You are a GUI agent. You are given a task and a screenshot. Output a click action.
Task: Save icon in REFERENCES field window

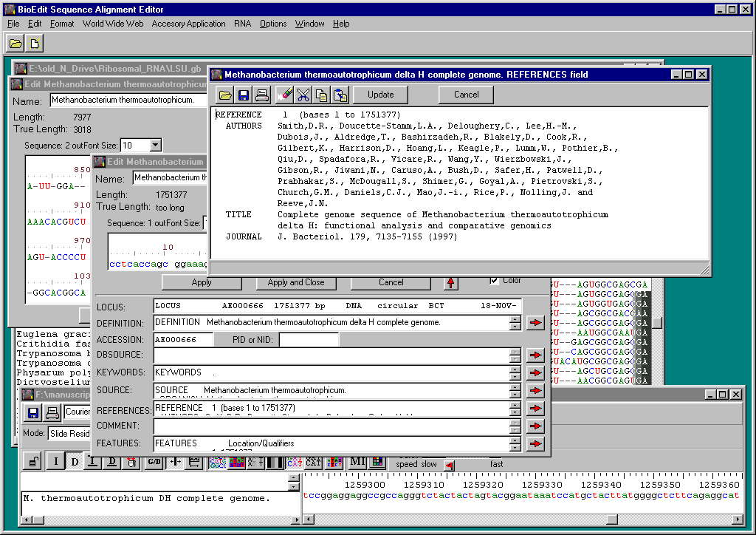(x=244, y=95)
